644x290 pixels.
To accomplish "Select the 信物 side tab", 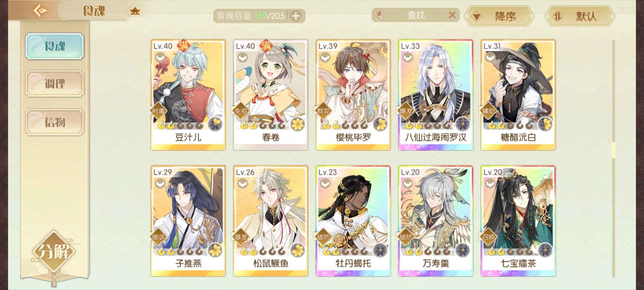I will click(55, 122).
